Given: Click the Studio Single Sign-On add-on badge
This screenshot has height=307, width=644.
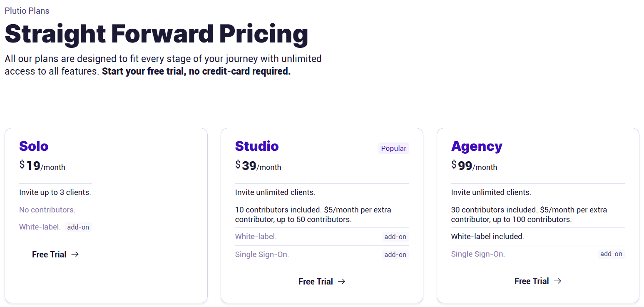Looking at the screenshot, I should [395, 255].
